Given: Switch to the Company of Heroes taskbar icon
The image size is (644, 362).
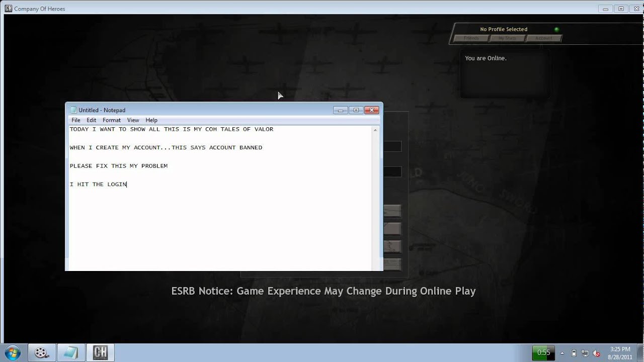Looking at the screenshot, I should [100, 352].
